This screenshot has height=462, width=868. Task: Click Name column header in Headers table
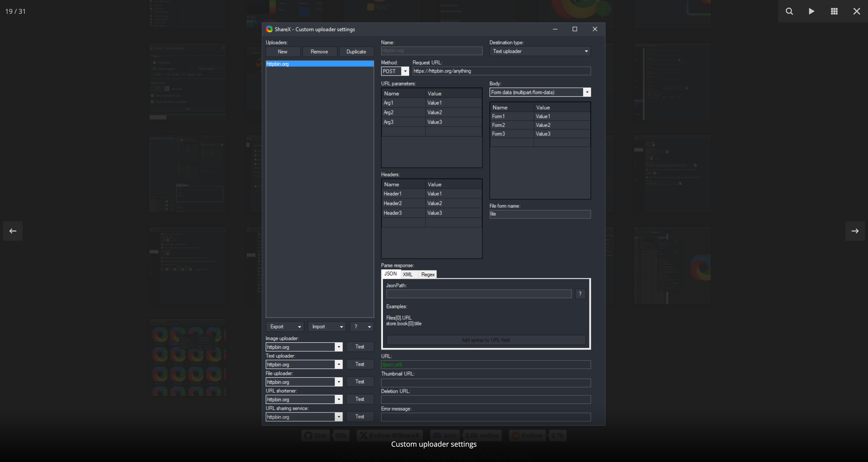(404, 185)
